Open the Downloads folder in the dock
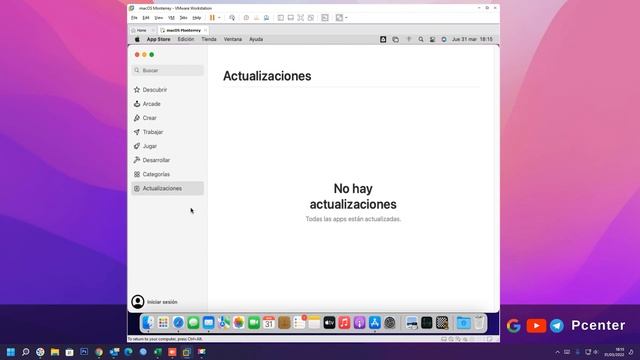Screen dimensions: 640x360 tap(464, 323)
